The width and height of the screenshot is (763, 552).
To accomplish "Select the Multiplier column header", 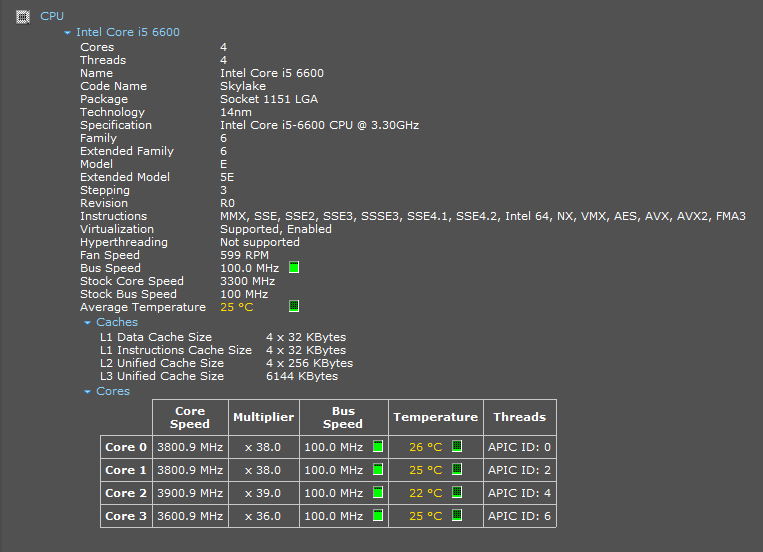I will [x=264, y=418].
